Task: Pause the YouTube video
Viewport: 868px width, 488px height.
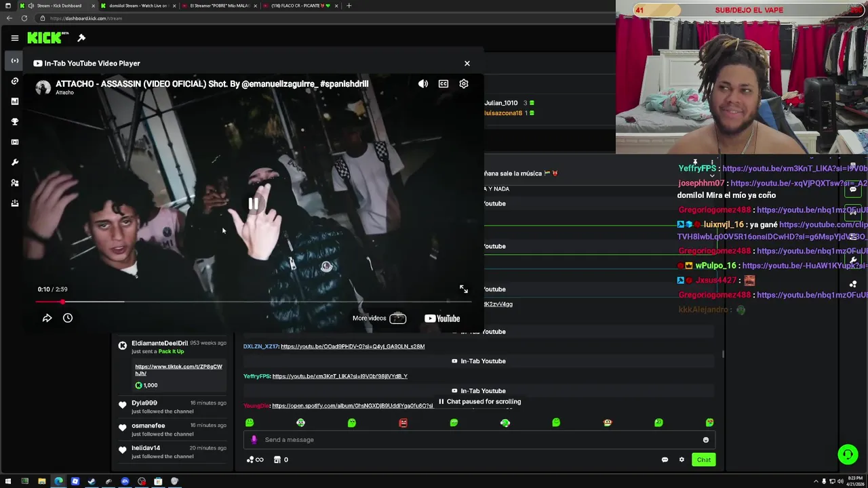Action: tap(253, 203)
